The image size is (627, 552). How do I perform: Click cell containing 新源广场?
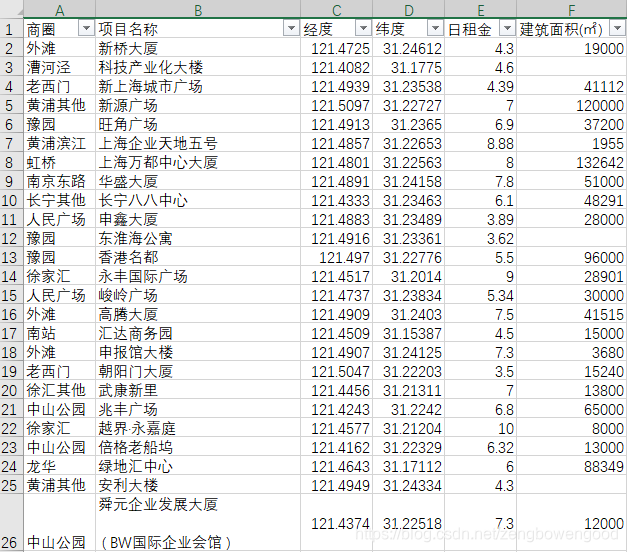tap(198, 105)
